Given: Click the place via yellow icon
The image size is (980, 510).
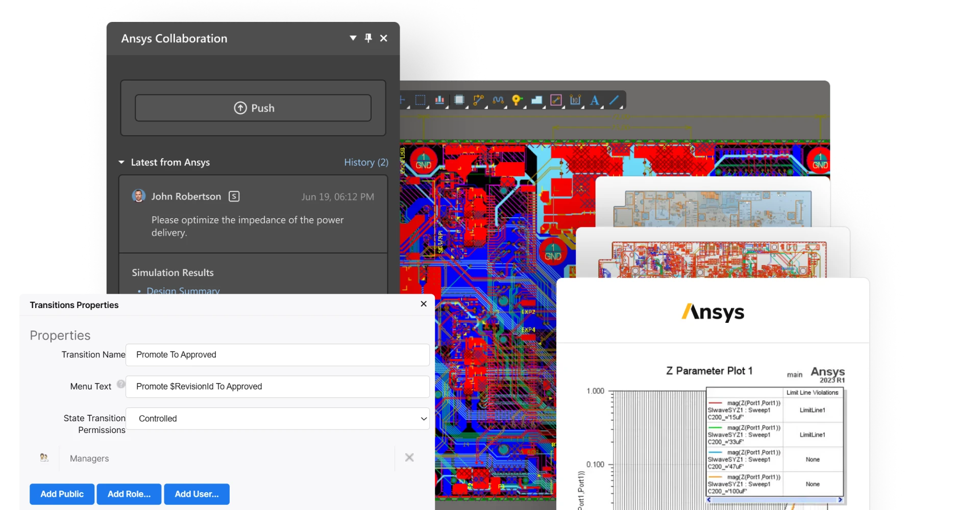Looking at the screenshot, I should pyautogui.click(x=517, y=100).
